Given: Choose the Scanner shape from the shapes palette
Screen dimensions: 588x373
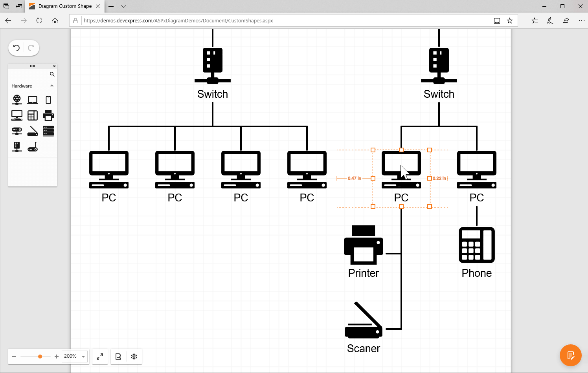Looking at the screenshot, I should pos(33,131).
